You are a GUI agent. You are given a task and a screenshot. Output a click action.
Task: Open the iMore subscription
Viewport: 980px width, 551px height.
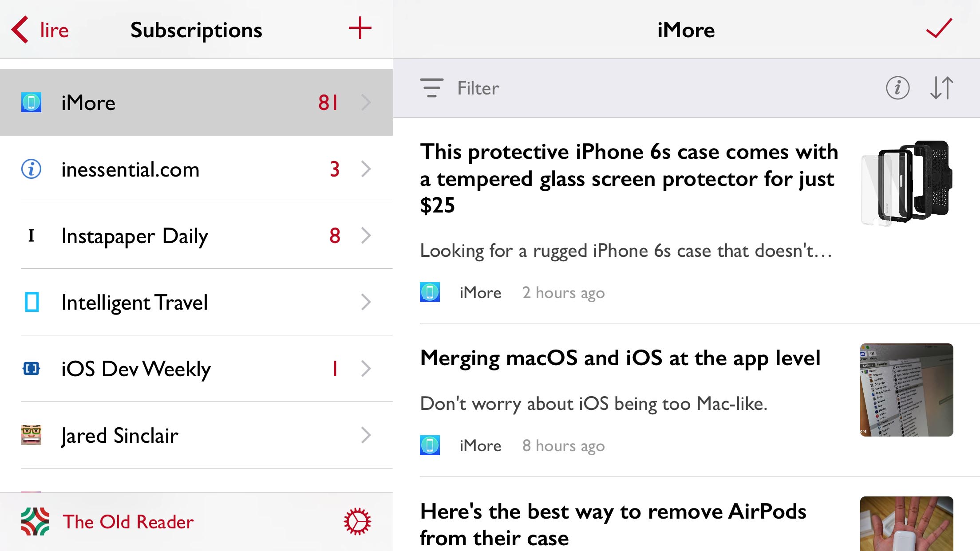(x=196, y=102)
